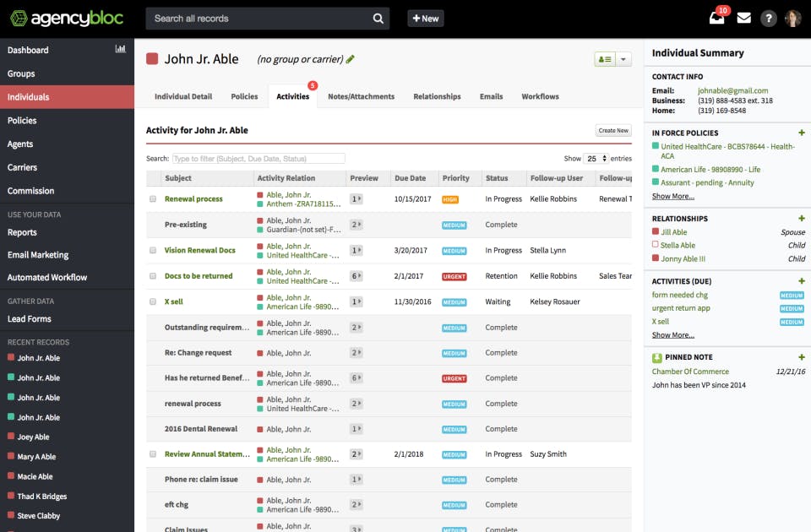Edit group or carrier pencil icon
The height and width of the screenshot is (532, 811).
tap(350, 59)
